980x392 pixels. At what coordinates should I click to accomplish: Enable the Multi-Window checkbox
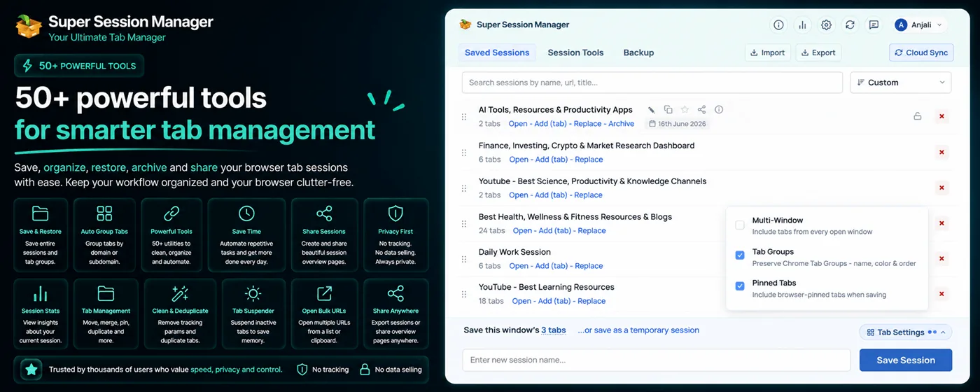[740, 225]
